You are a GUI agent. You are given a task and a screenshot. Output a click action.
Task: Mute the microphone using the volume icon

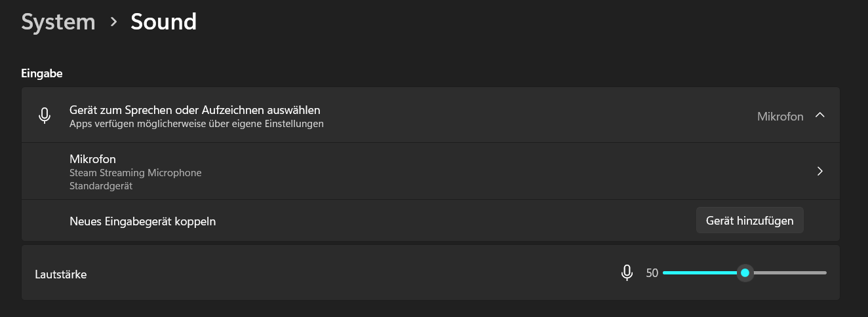tap(627, 273)
